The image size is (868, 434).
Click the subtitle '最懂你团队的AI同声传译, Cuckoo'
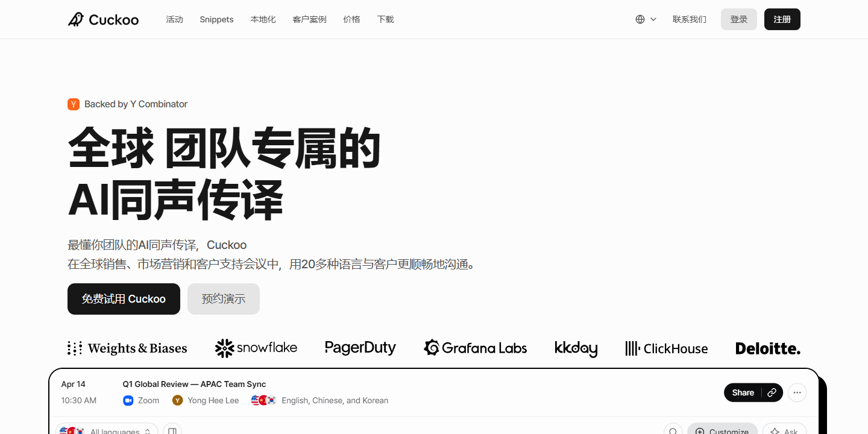[x=157, y=245]
